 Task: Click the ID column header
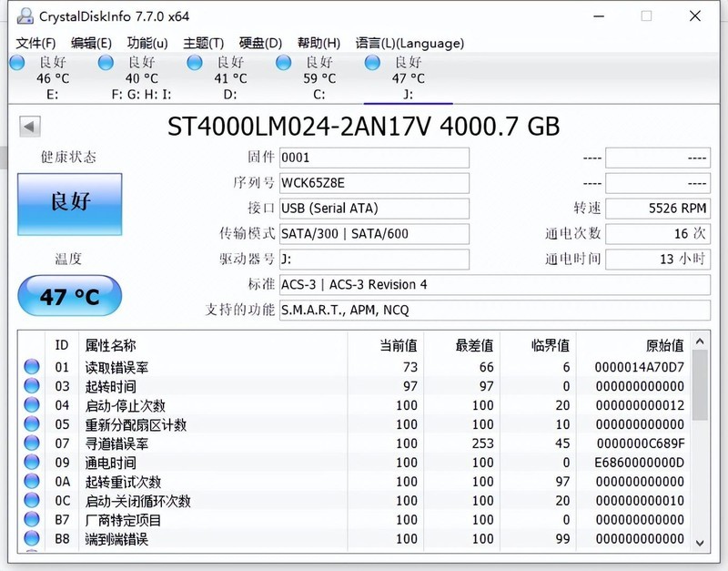pyautogui.click(x=62, y=345)
